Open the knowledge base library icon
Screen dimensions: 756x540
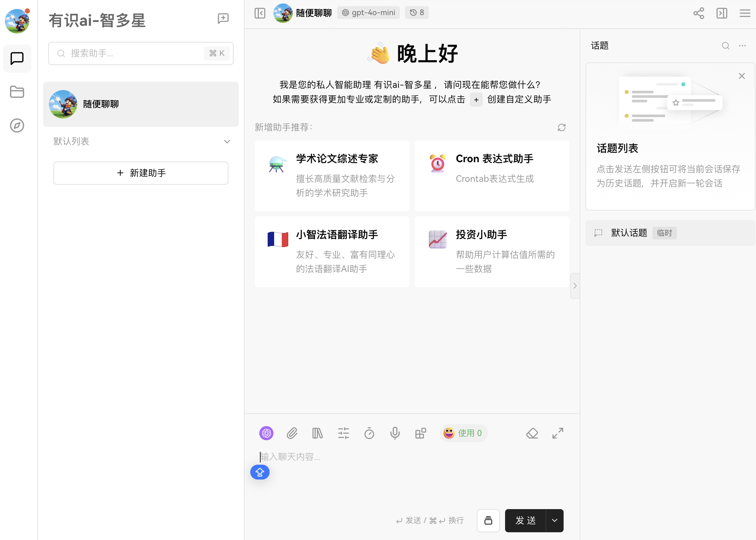[x=317, y=433]
